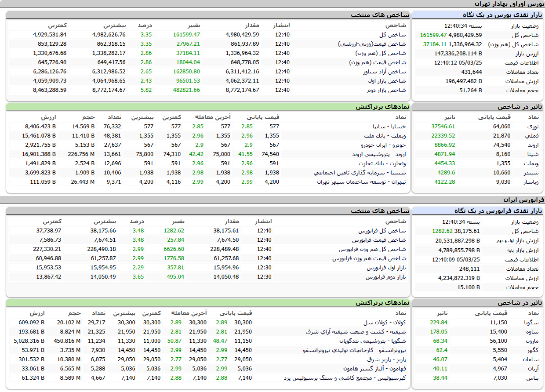Viewport: 545px width, 392px height.
Task: Click the شاخص قيمت(وزني-ارزشي) index label
Action: (x=372, y=44)
